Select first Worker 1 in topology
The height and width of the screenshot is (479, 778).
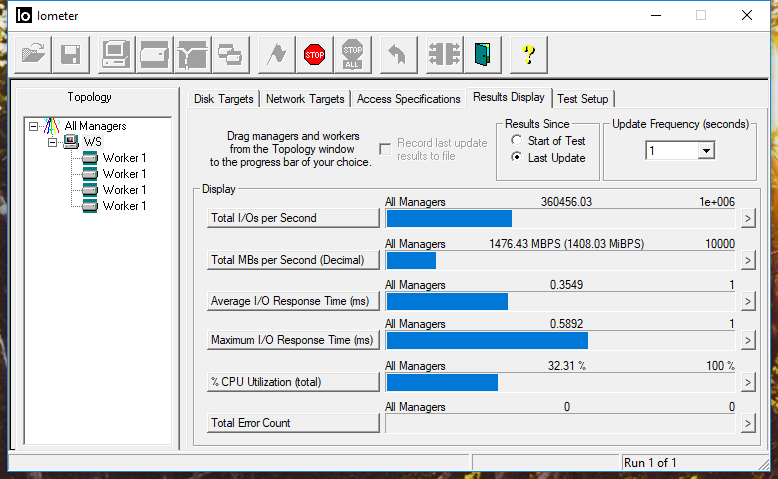[124, 158]
